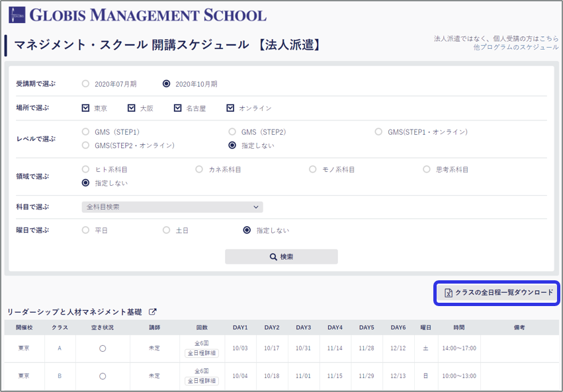Open 他プログラムのスケジュール link
The image size is (563, 392).
pos(516,48)
